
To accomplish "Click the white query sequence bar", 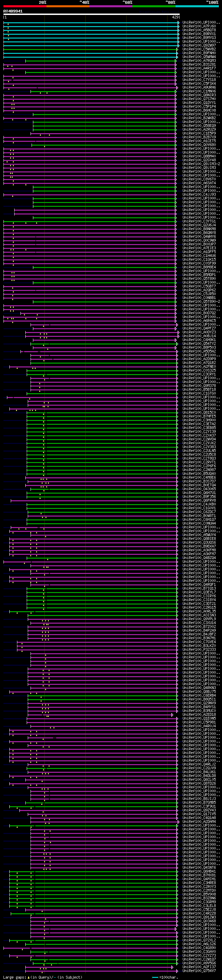I will (92, 15).
